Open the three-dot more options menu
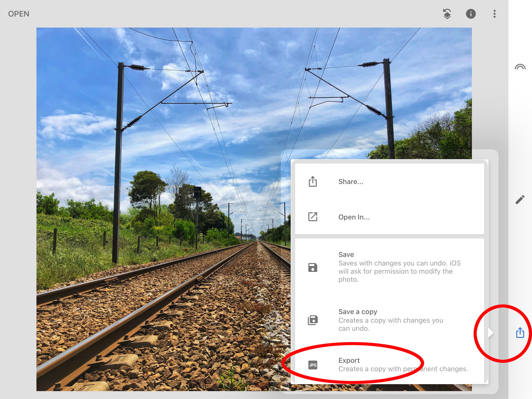Screen dimensions: 532x399 point(494,14)
